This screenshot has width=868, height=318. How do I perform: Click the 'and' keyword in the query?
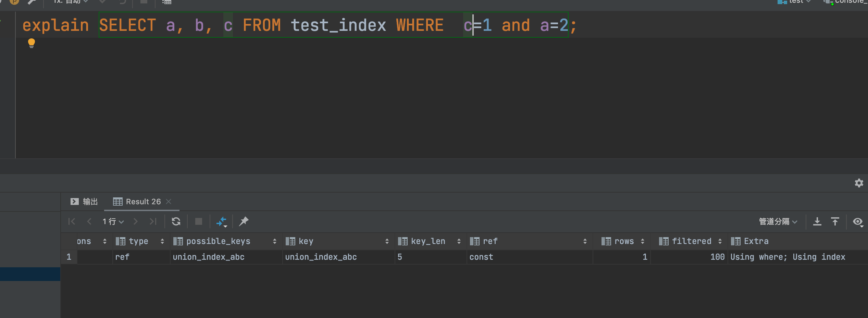pos(516,25)
